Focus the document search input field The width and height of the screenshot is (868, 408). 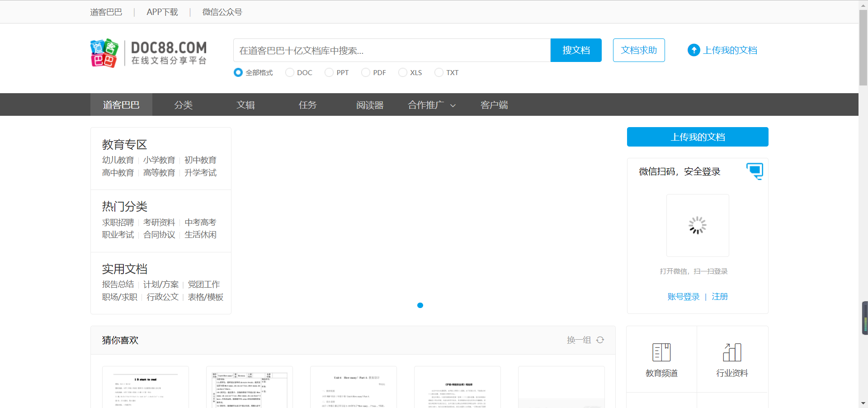[x=392, y=50]
